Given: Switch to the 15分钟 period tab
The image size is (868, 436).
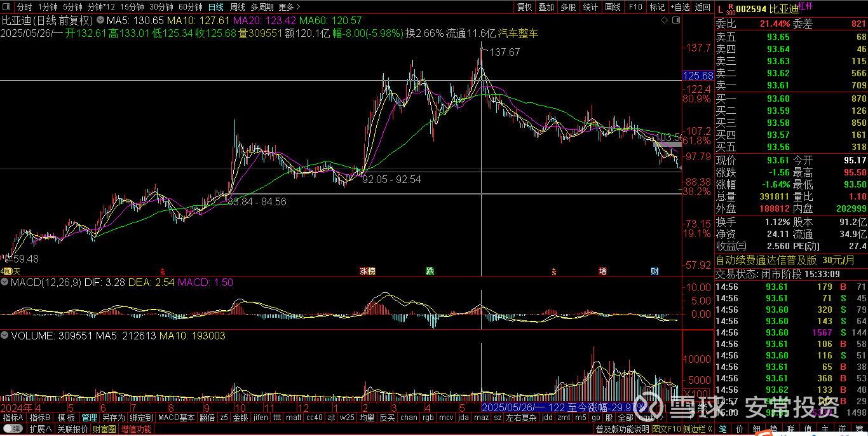Looking at the screenshot, I should (x=132, y=7).
